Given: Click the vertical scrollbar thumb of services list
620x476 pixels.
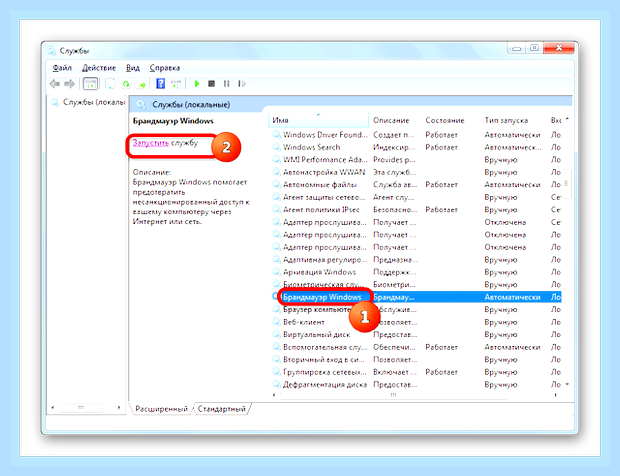Looking at the screenshot, I should point(567,184).
